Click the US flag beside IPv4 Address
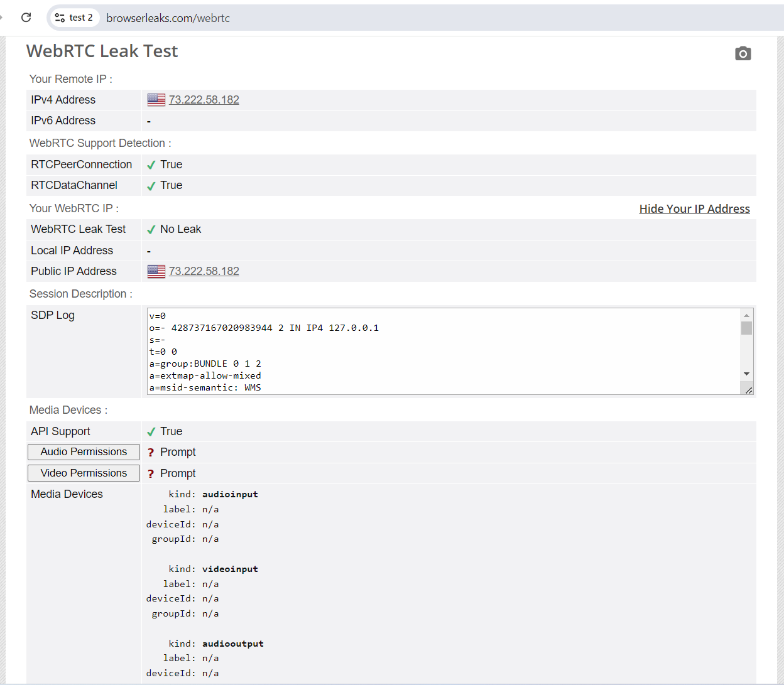The image size is (784, 685). (x=156, y=100)
